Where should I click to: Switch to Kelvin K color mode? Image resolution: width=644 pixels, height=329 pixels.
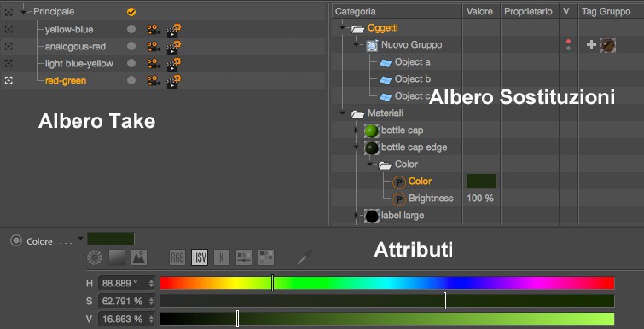click(x=222, y=257)
